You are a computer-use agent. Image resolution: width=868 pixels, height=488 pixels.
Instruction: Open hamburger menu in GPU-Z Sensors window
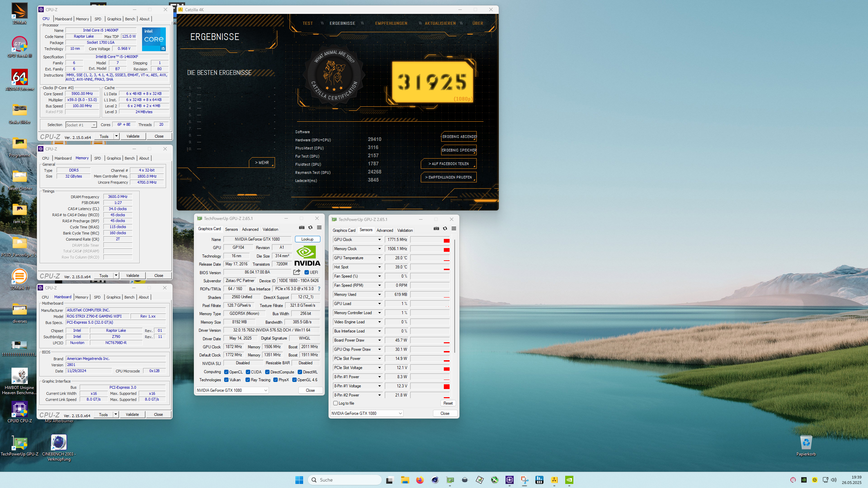tap(454, 228)
